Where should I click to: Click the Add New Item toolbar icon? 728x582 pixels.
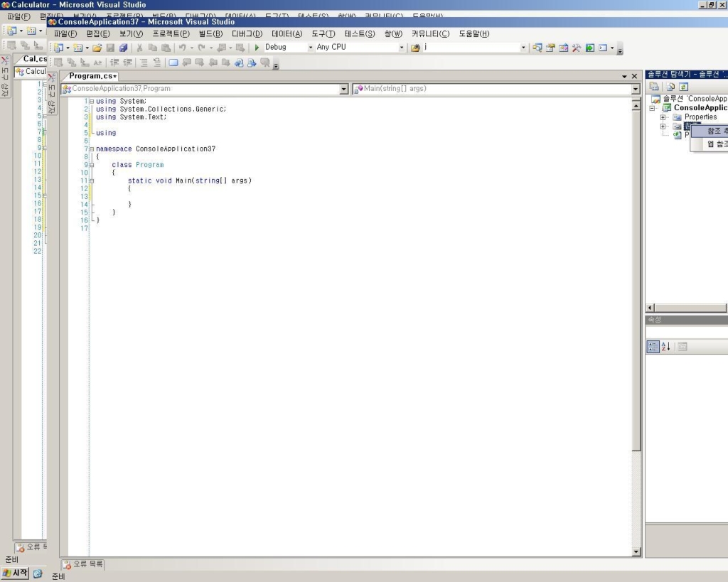pyautogui.click(x=78, y=48)
